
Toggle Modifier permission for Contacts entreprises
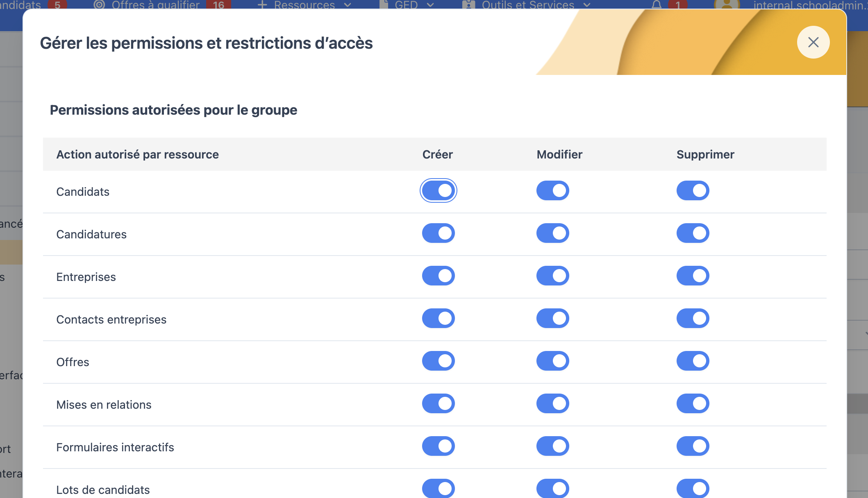click(x=553, y=318)
